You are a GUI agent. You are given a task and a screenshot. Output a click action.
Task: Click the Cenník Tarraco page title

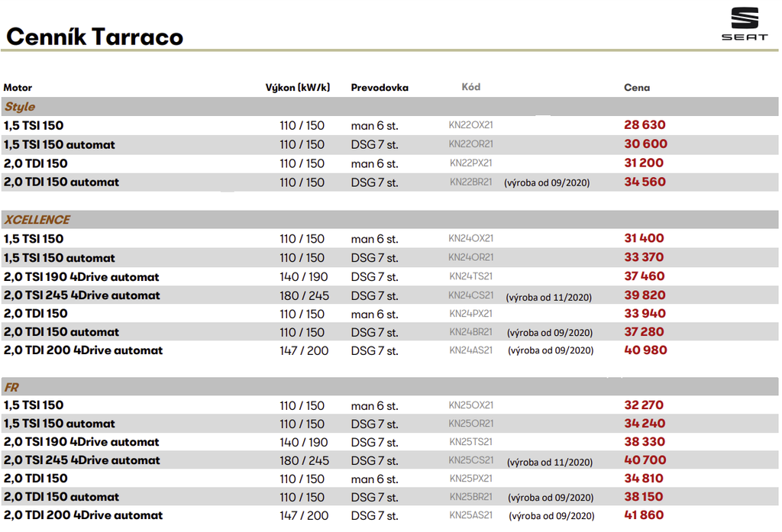(95, 36)
